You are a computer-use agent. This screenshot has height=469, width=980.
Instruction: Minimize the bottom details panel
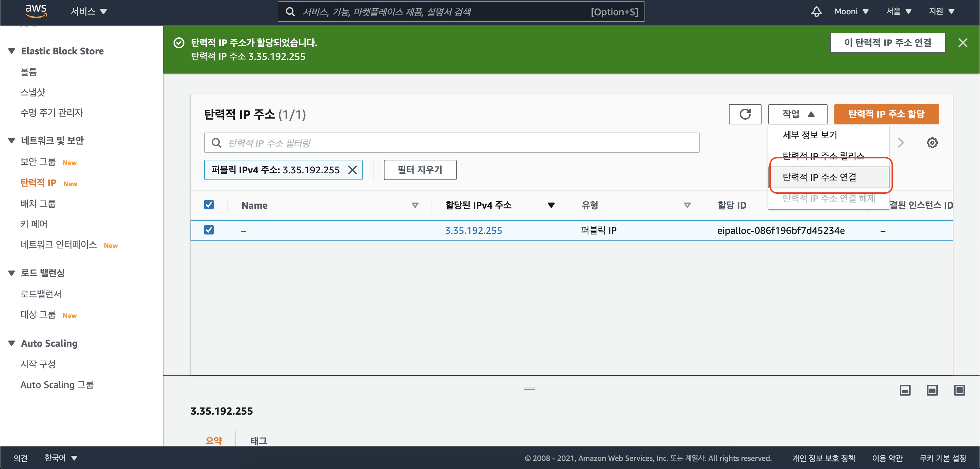905,390
